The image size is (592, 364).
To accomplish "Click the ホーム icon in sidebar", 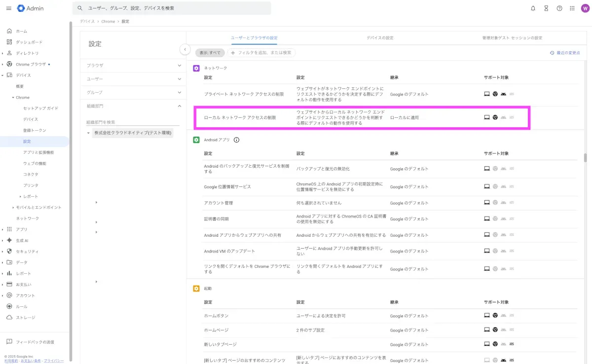I will click(9, 31).
